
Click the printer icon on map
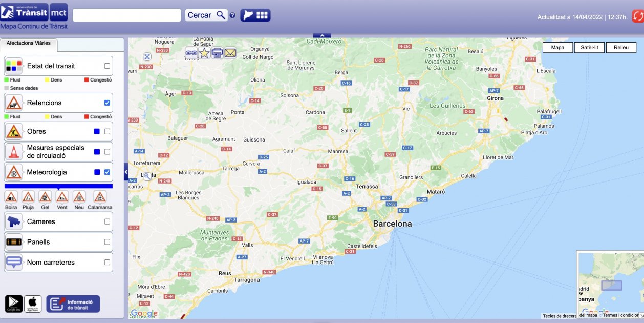(x=217, y=52)
